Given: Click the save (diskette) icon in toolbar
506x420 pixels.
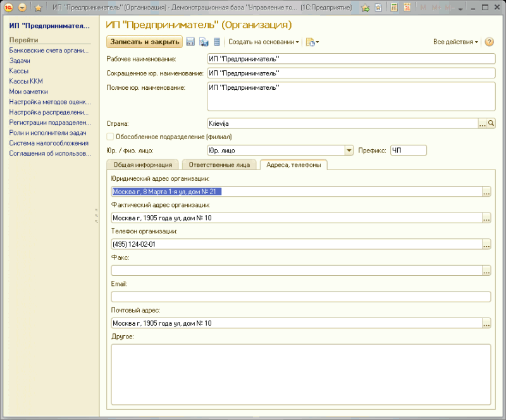Looking at the screenshot, I should tap(190, 42).
